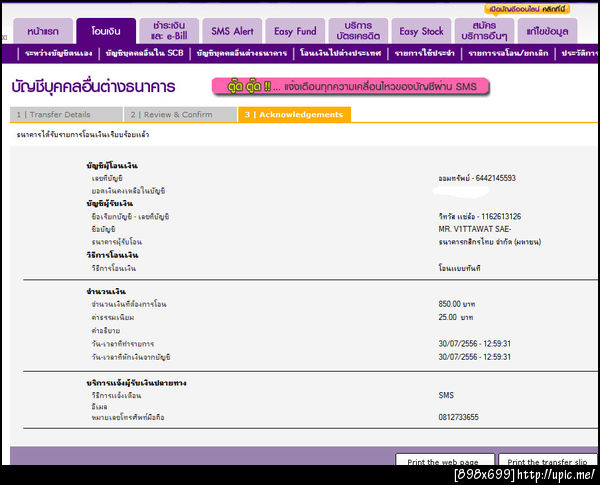Select step 1 Transfer Details
This screenshot has width=600, height=485.
click(66, 114)
